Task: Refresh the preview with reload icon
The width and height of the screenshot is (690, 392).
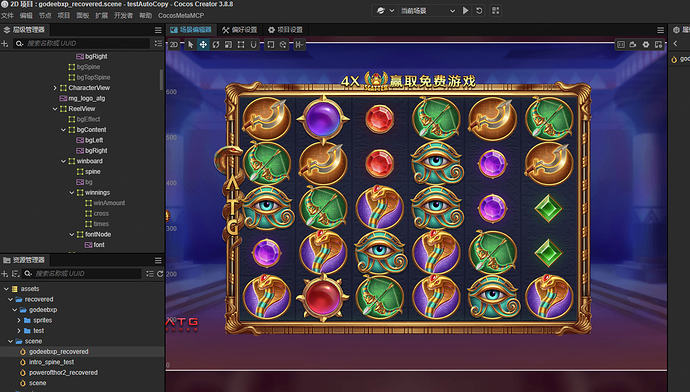Action: (x=479, y=11)
